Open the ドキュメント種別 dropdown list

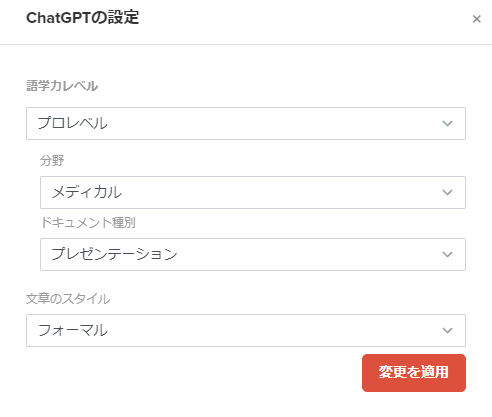pos(253,254)
